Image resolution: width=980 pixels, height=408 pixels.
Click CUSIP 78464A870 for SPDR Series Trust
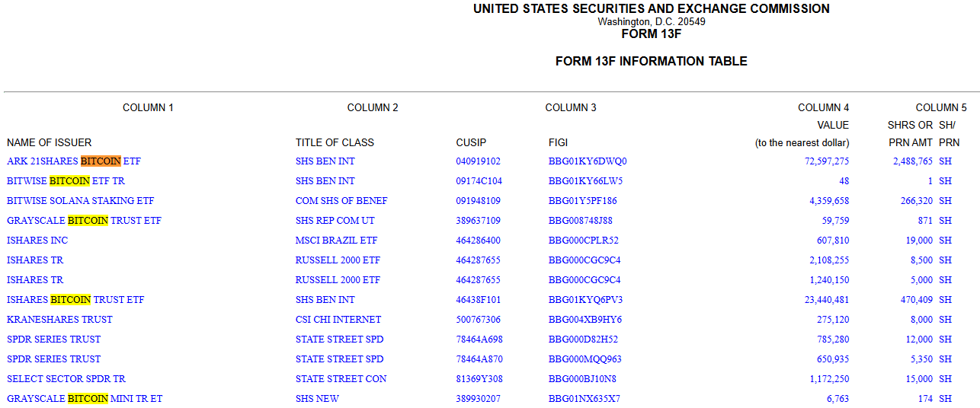click(x=479, y=359)
